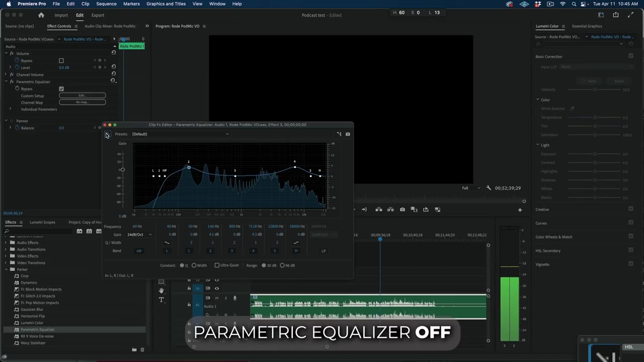Uncheck the Parametric Equalizer Bypass checkbox
644x362 pixels.
point(61,89)
